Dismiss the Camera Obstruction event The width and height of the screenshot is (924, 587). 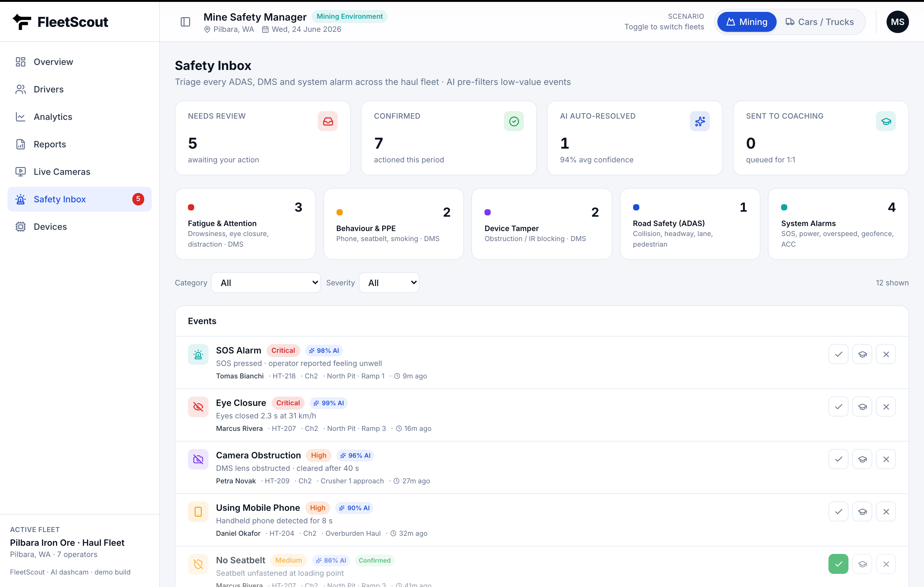886,459
